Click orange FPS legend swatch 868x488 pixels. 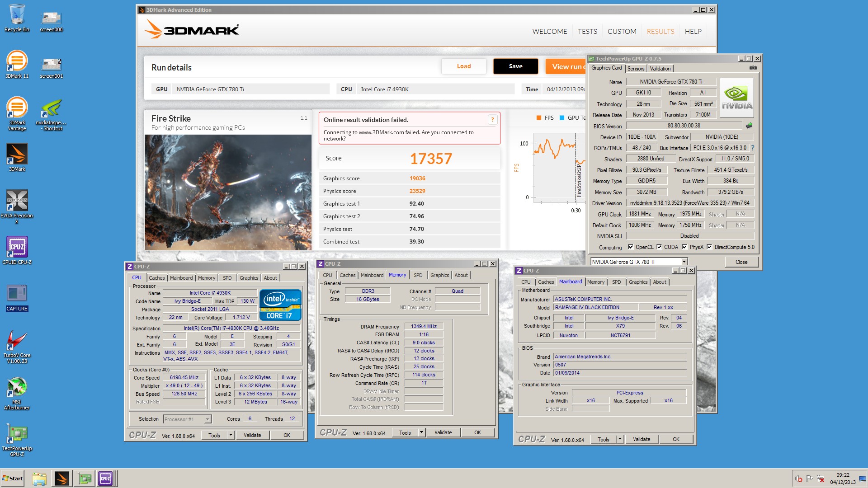click(539, 118)
